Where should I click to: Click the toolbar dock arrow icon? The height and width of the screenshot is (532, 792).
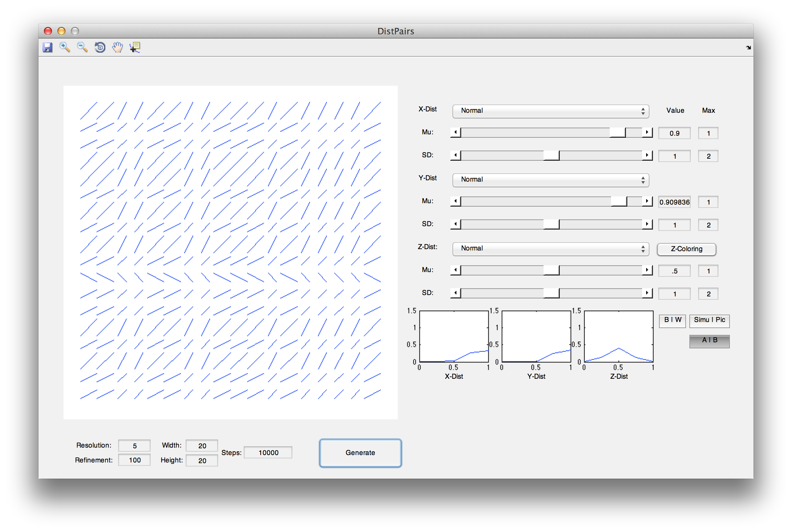[x=748, y=48]
